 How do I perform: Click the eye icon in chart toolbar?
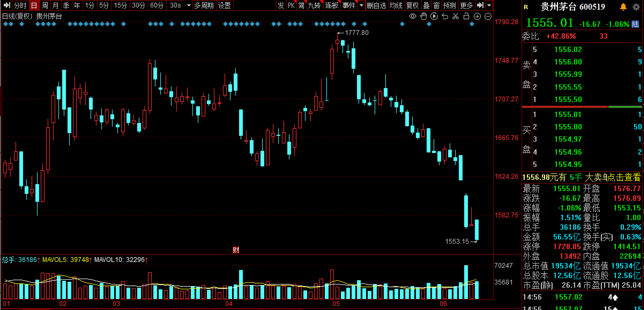(412, 16)
